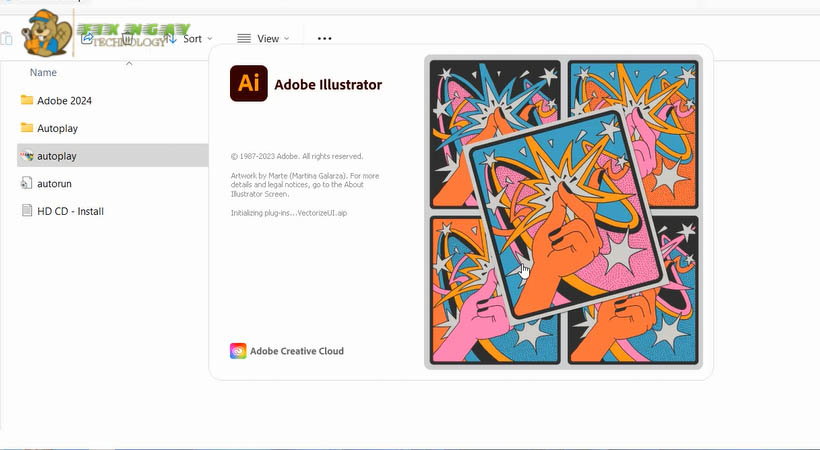Click the Delete trash can icon
The width and height of the screenshot is (820, 450).
point(128,38)
